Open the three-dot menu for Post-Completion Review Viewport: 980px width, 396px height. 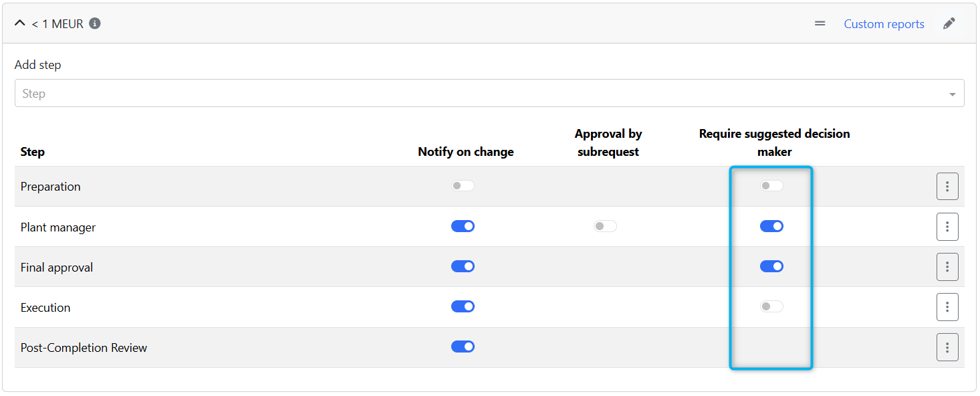pyautogui.click(x=947, y=347)
